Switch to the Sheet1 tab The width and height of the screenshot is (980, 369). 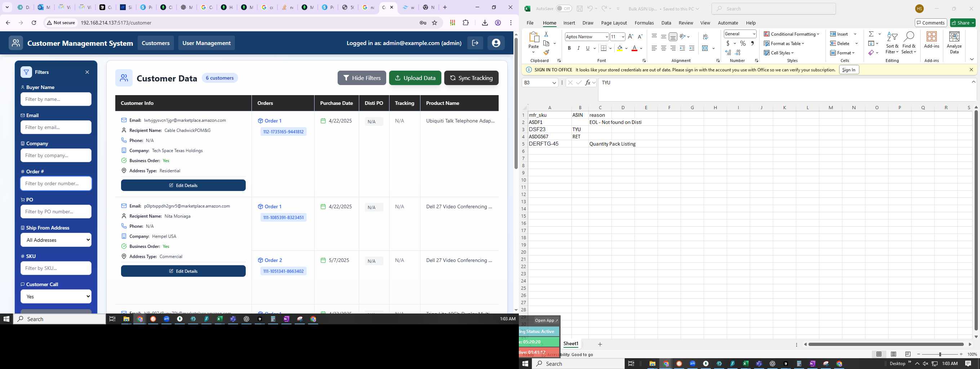pos(570,343)
